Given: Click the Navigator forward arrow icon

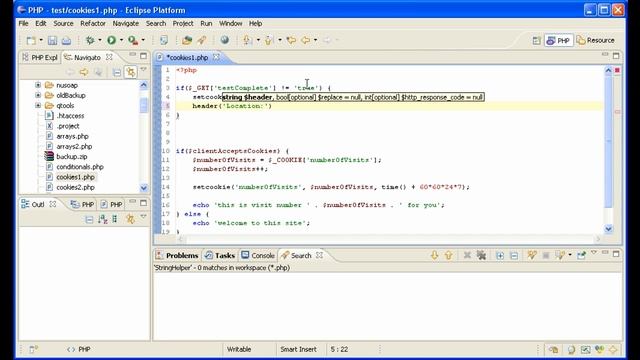Looking at the screenshot, I should coord(84,72).
